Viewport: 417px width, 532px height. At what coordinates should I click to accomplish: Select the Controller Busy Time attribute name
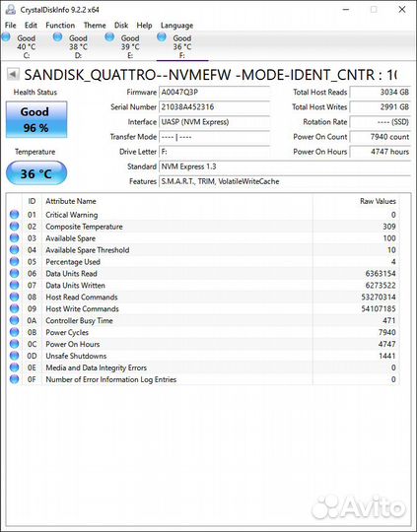coord(79,321)
